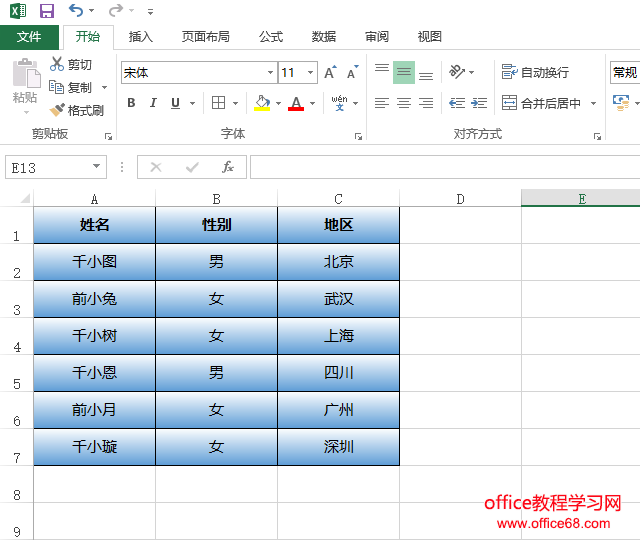Viewport: 640px width, 540px height.
Task: Switch to 页面布局 Page Layout tab
Action: pos(205,37)
